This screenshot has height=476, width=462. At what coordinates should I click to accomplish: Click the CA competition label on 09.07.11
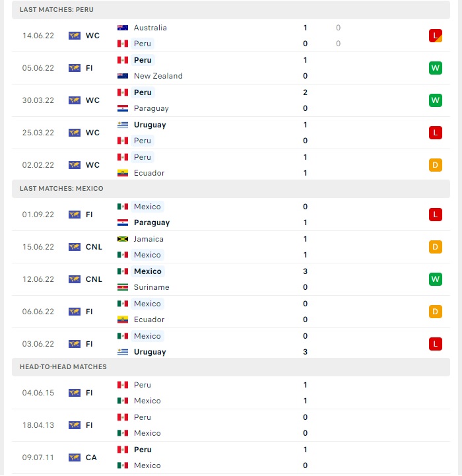91,458
